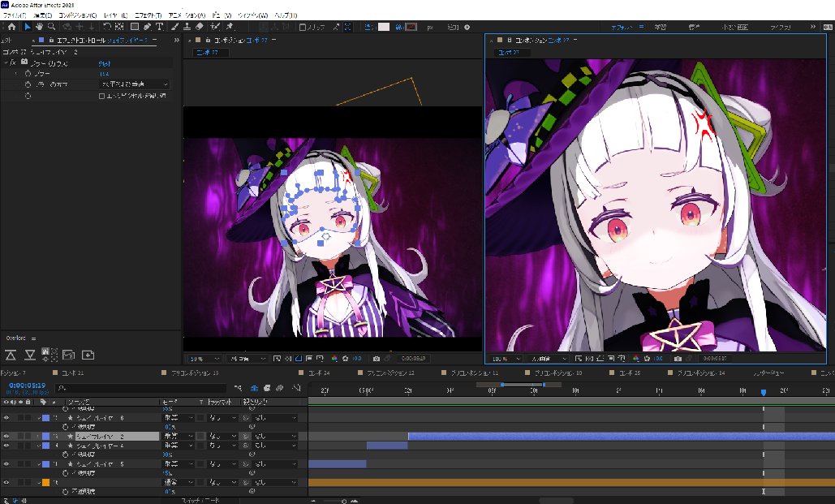Click Overlord pull down-arrow icon

pyautogui.click(x=30, y=355)
